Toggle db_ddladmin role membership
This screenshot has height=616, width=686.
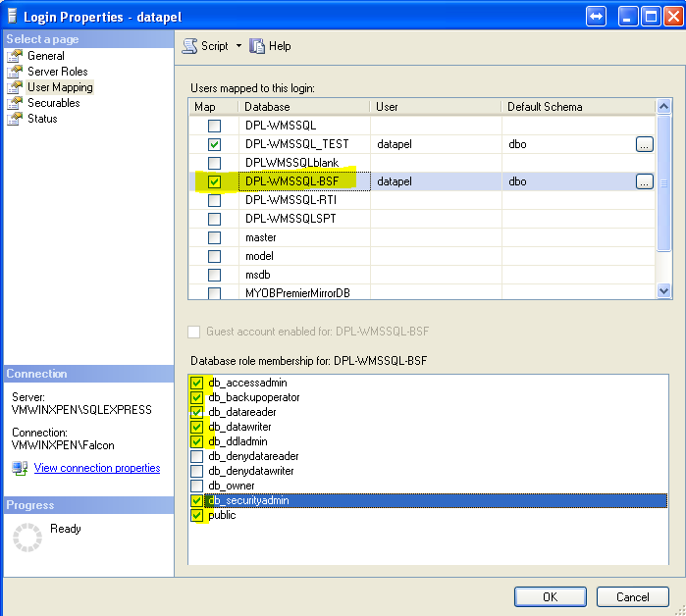coord(197,442)
